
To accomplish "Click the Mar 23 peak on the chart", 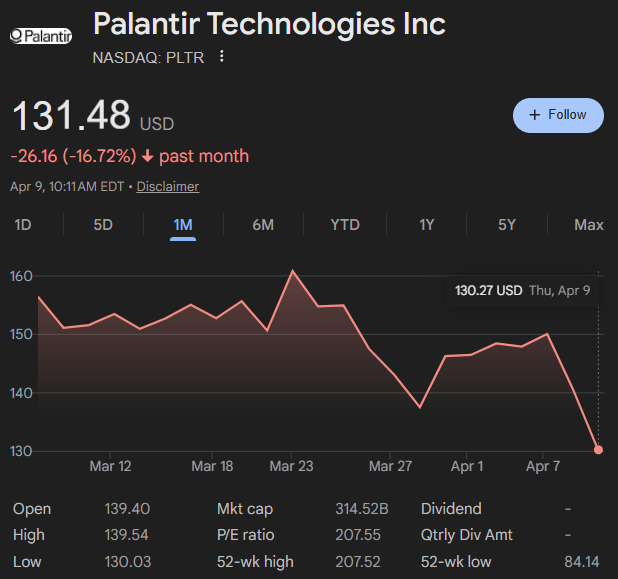I will click(292, 271).
